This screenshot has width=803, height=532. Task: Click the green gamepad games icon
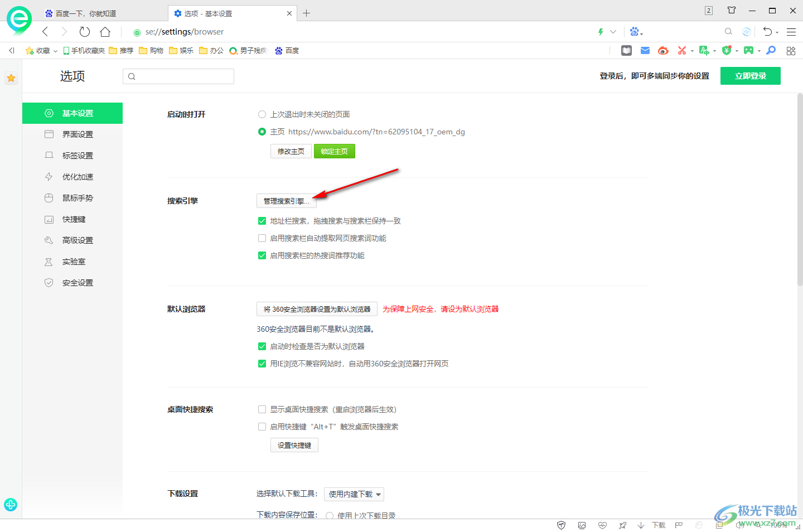748,51
